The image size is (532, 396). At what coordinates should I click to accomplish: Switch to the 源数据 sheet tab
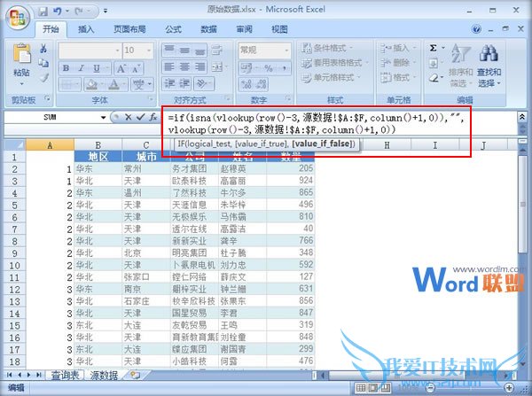104,375
